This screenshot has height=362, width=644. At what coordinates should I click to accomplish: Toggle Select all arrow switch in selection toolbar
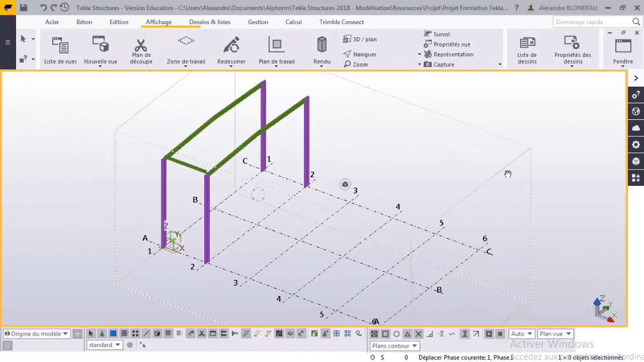point(91,334)
